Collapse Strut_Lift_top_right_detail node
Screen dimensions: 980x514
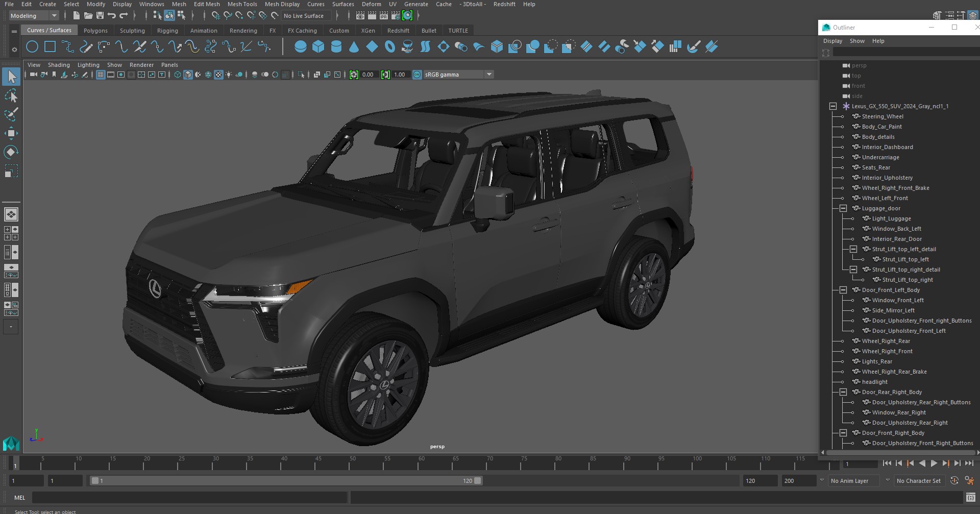pos(853,270)
